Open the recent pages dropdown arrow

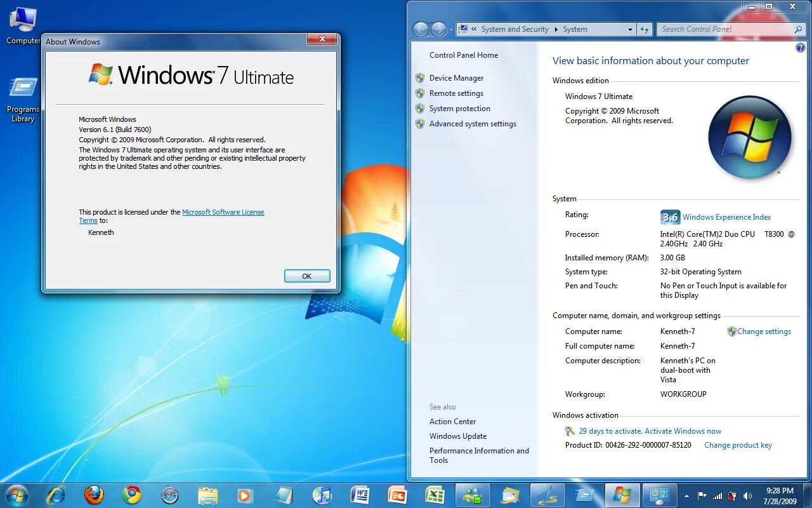[451, 30]
